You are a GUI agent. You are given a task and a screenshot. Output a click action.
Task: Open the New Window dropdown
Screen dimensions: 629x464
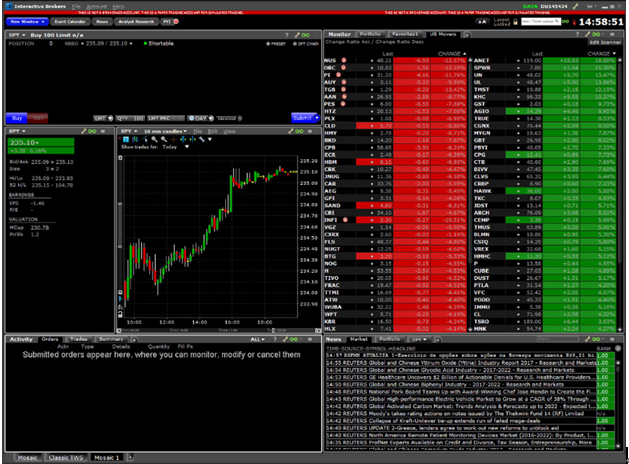point(27,22)
